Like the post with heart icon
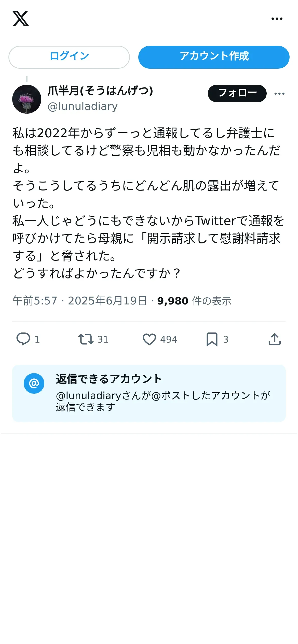298x644 pixels. pyautogui.click(x=149, y=339)
